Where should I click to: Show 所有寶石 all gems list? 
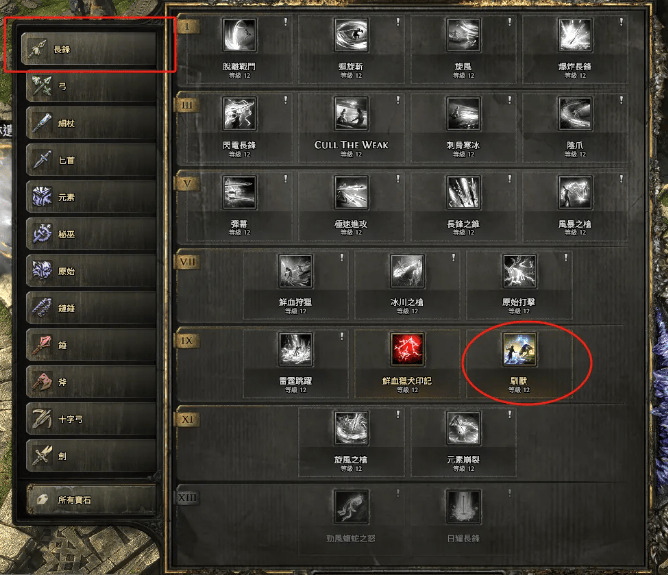(x=91, y=499)
